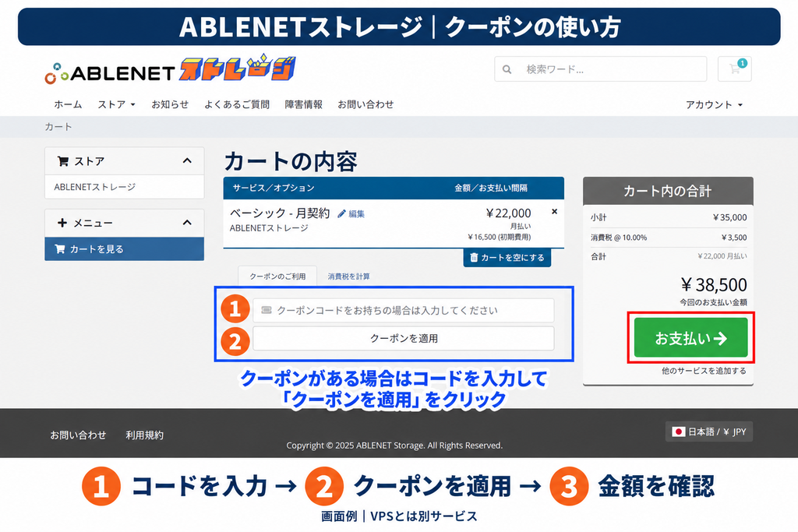Open footer お問い合わせ link
Screen dimensions: 798x532
pos(78,435)
